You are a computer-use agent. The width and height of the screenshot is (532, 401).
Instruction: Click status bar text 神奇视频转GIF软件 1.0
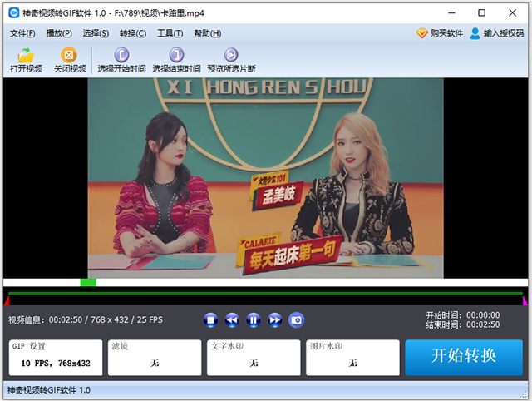[49, 390]
